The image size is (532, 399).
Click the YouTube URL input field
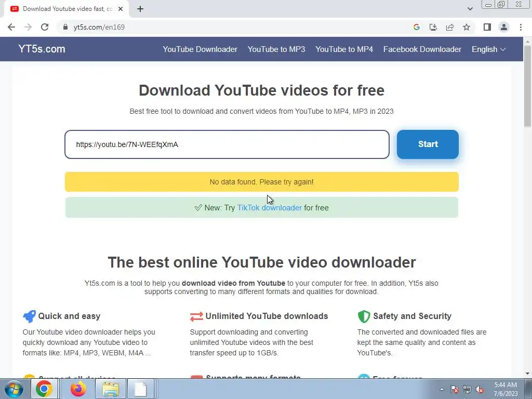tap(227, 144)
